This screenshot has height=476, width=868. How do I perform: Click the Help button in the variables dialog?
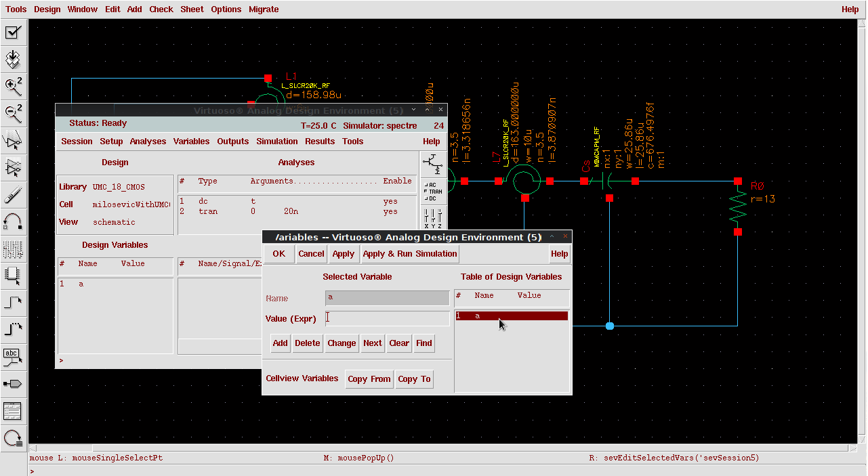coord(560,254)
